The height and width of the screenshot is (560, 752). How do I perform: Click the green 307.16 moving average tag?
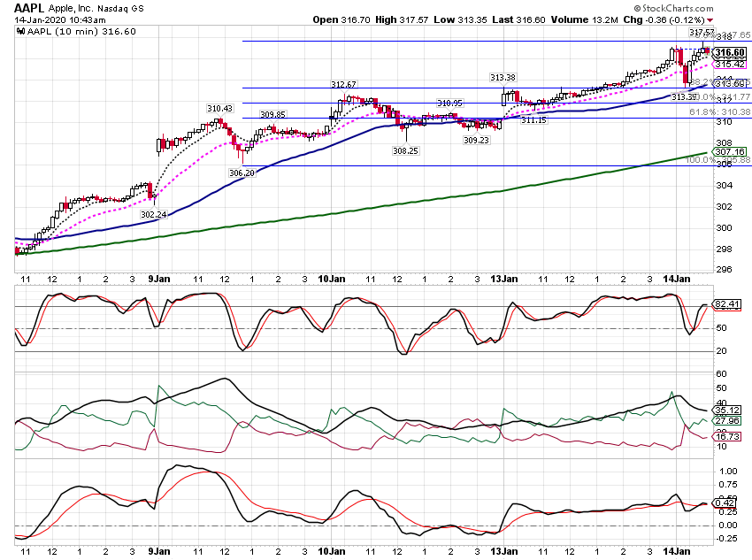pyautogui.click(x=730, y=151)
